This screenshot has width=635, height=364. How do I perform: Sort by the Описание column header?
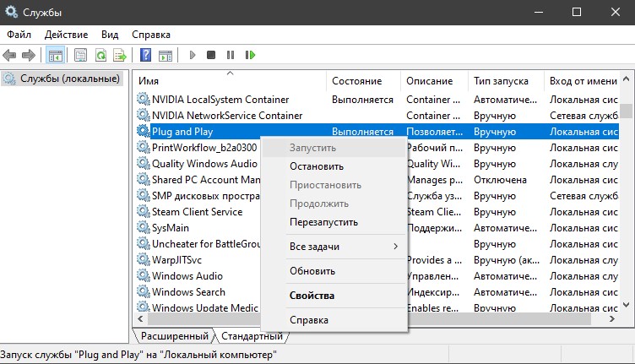(x=434, y=81)
